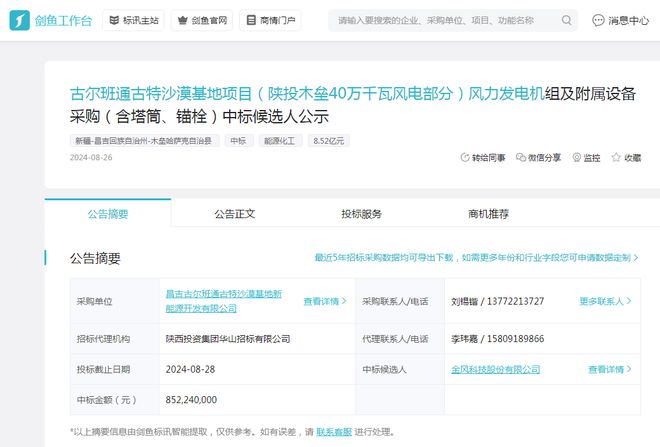Image resolution: width=660 pixels, height=447 pixels.
Task: Click the amount 852,240,000
Action: click(x=191, y=400)
